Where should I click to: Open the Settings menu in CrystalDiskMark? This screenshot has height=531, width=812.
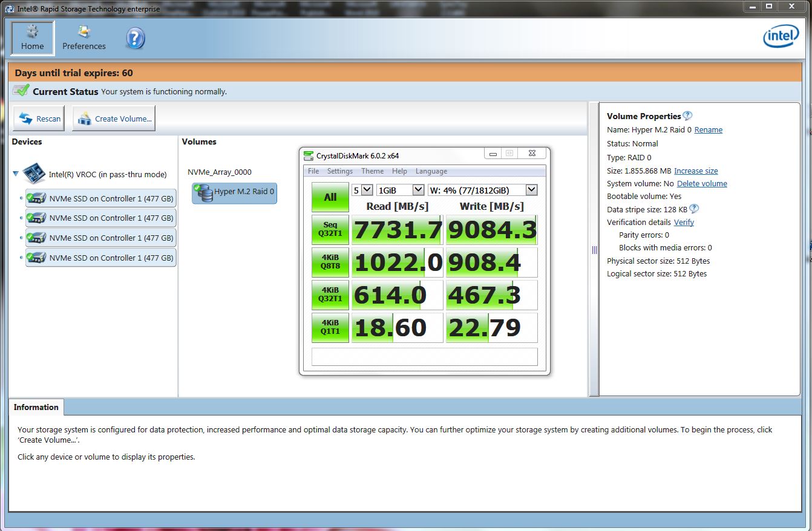340,171
